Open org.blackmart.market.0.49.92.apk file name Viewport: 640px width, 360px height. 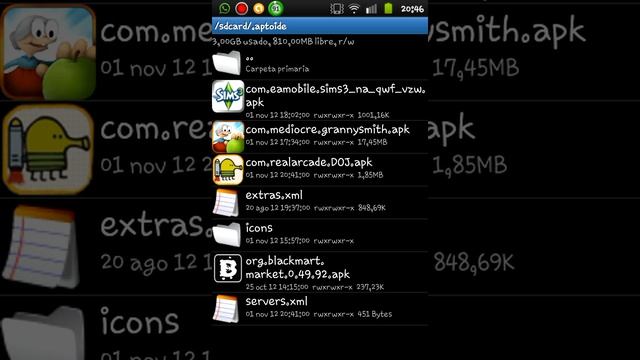point(298,267)
